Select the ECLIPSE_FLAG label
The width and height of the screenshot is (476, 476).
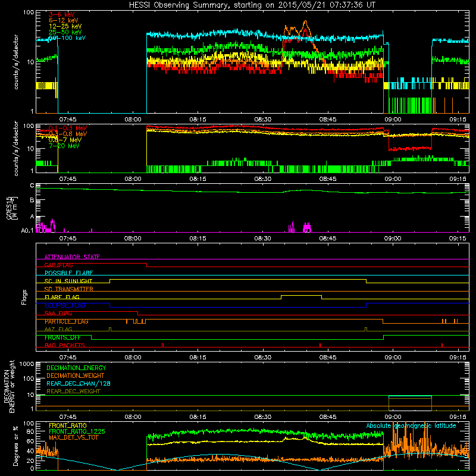65,305
